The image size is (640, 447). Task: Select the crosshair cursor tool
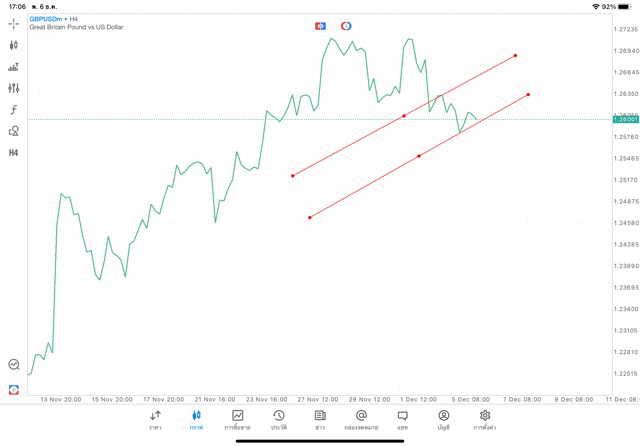[x=14, y=23]
